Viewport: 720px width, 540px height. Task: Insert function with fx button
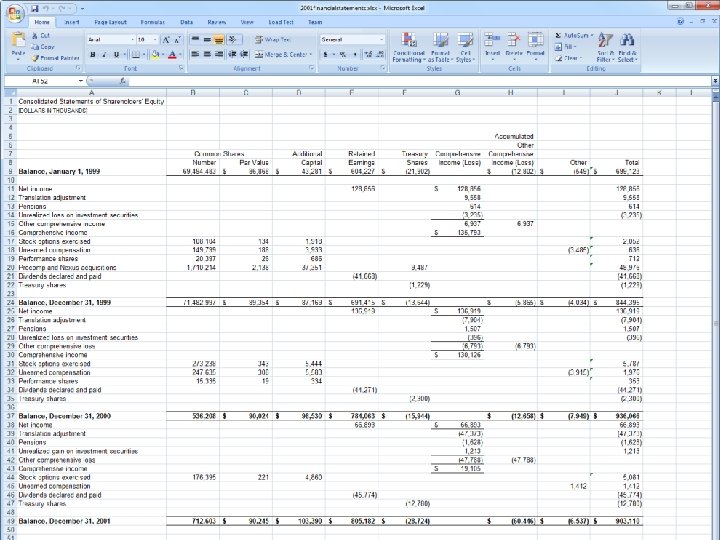(x=123, y=81)
